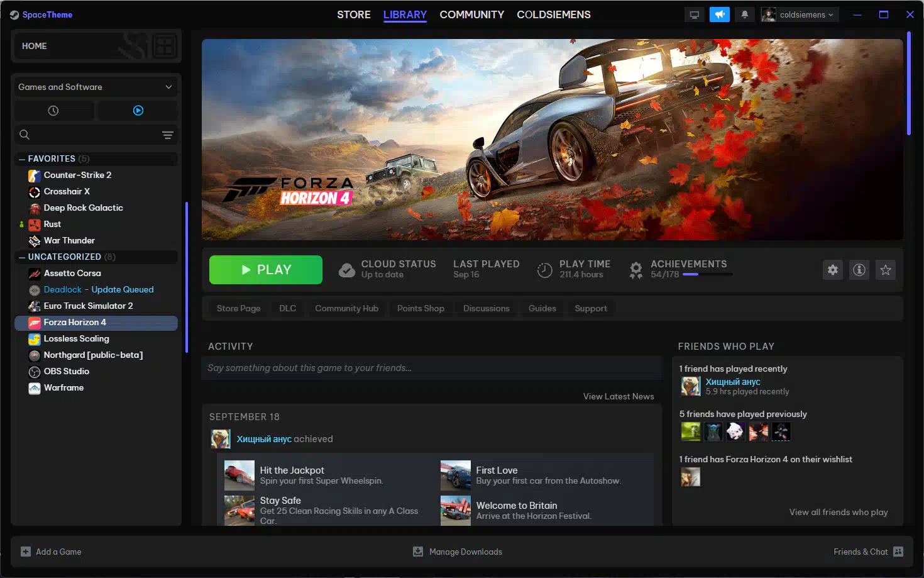Open friend Хищный анус in Friends Who Play
This screenshot has height=578, width=924.
click(733, 382)
